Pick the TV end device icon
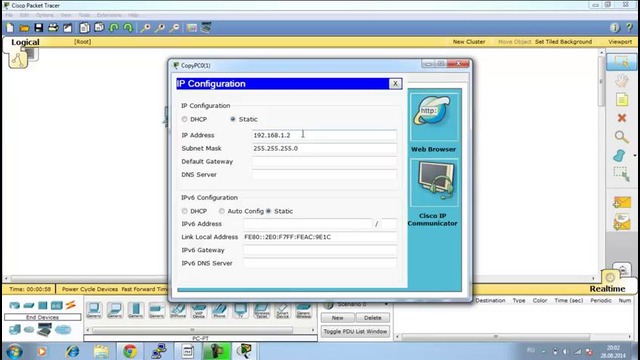This screenshot has height=360, width=640. (x=240, y=310)
